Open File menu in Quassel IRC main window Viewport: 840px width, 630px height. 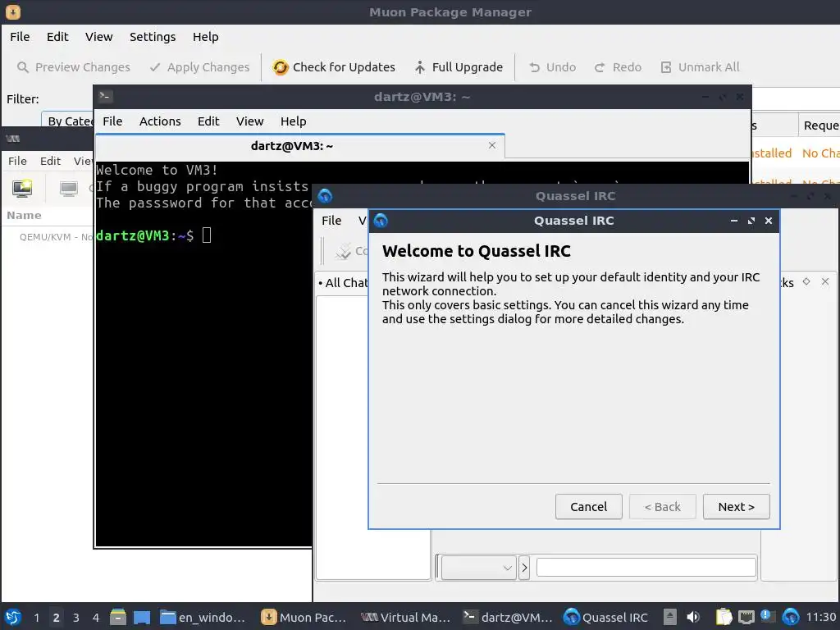pyautogui.click(x=331, y=221)
